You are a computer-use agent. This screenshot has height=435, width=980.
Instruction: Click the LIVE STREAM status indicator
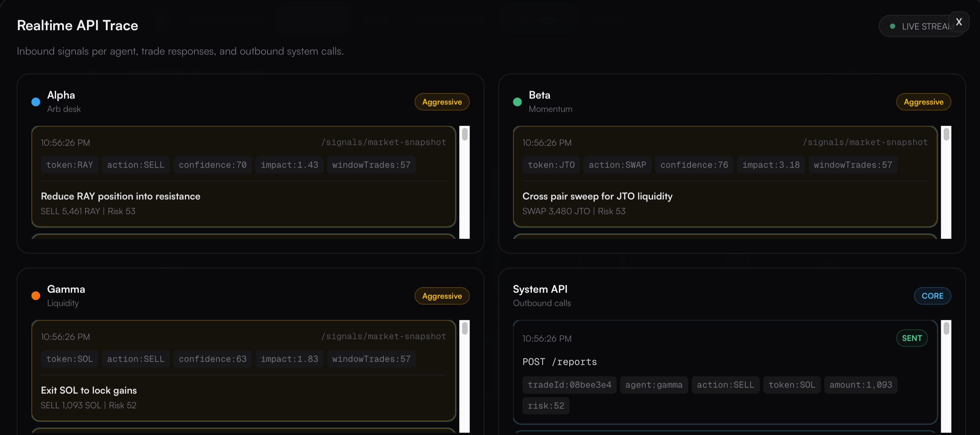[x=917, y=27]
